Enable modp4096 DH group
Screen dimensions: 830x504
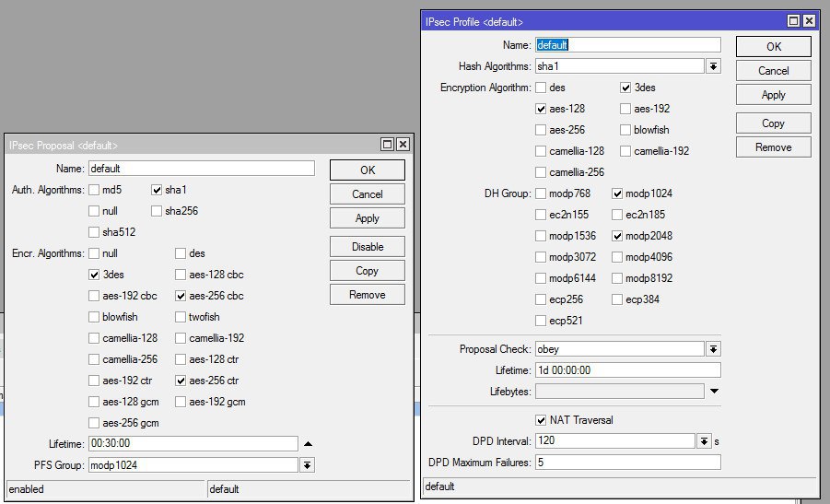(617, 257)
